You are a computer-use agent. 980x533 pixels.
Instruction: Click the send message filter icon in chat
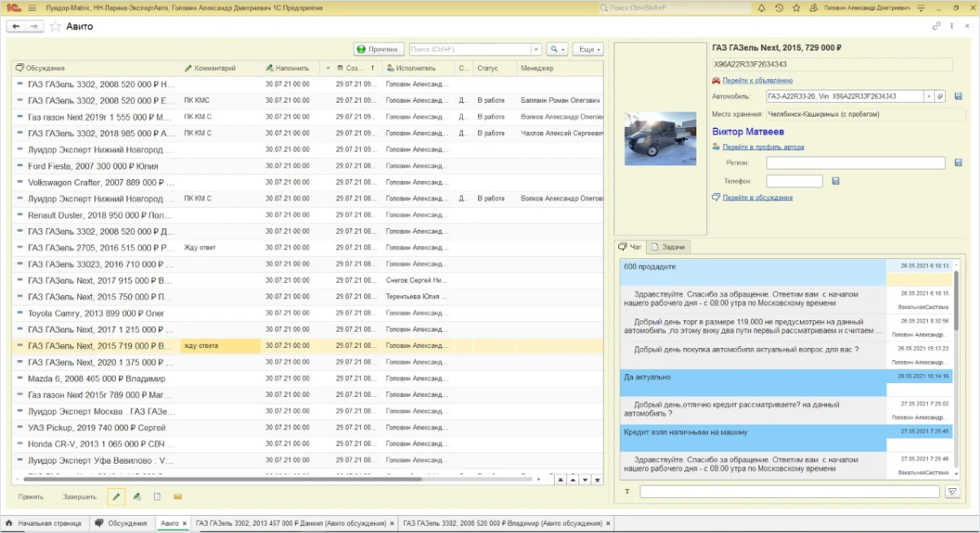[951, 491]
